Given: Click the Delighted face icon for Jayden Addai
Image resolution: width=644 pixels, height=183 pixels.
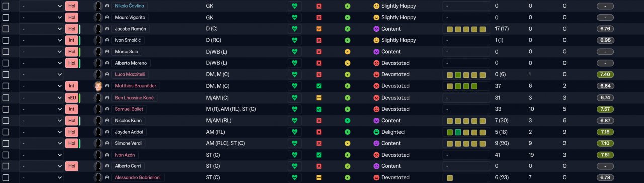Looking at the screenshot, I should [376, 132].
